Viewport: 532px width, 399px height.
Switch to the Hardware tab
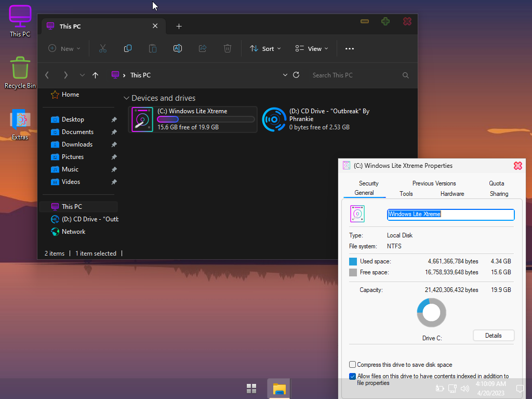[x=453, y=194]
